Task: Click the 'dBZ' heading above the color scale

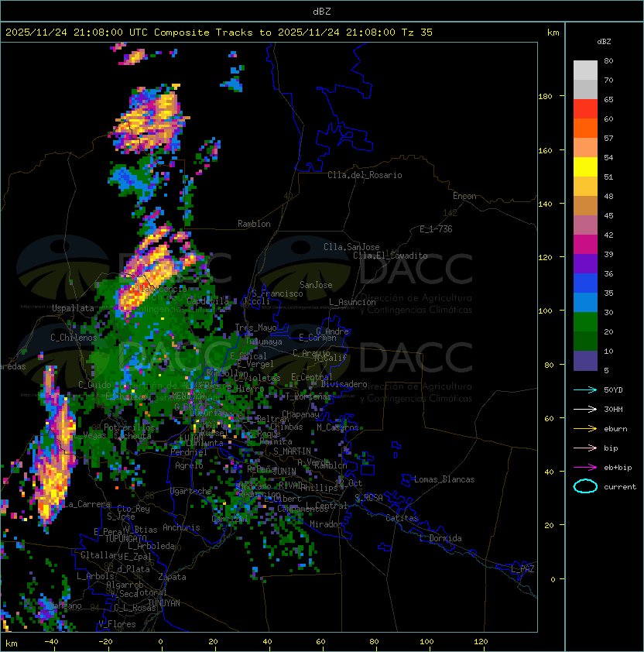Action: pyautogui.click(x=604, y=42)
